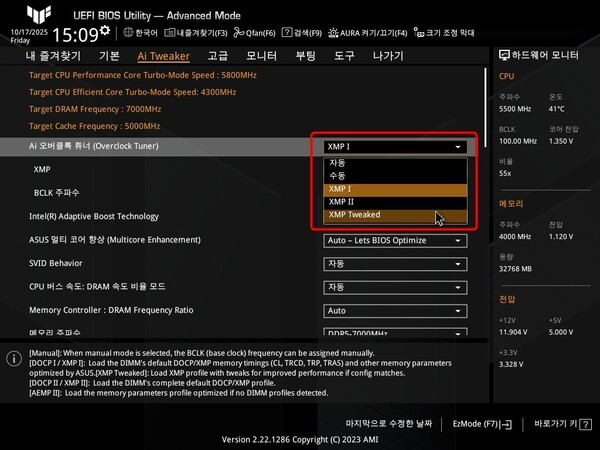600x450 pixels.
Task: Click 크기 조정 막대 resize bar icon
Action: point(419,33)
